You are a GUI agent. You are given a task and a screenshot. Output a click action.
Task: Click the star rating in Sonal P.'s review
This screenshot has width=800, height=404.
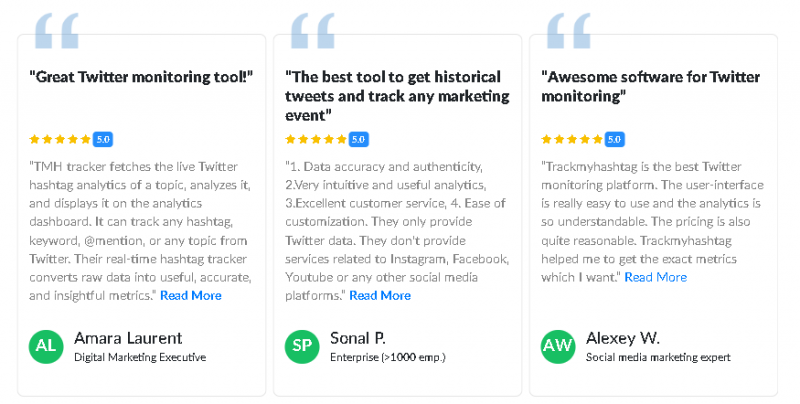316,139
